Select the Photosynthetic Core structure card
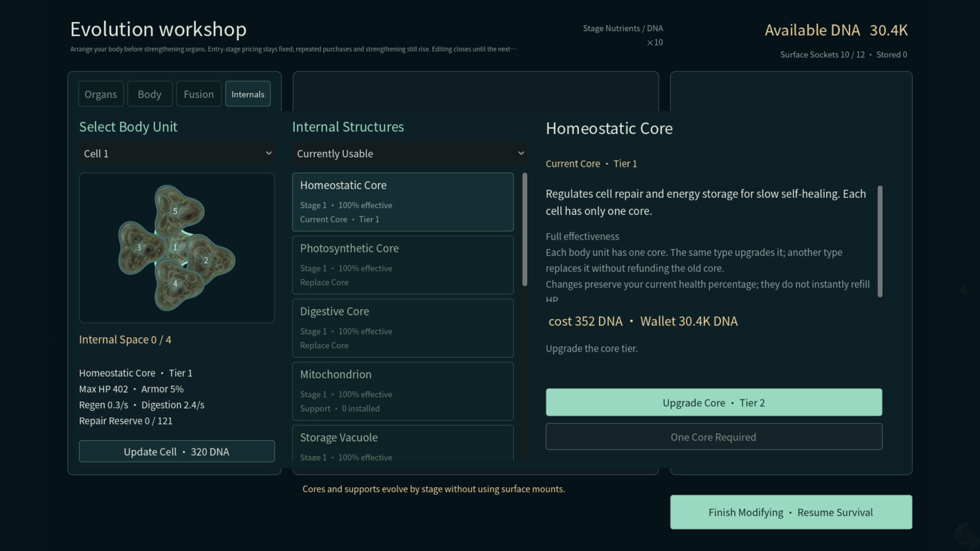The width and height of the screenshot is (980, 551). click(x=403, y=265)
